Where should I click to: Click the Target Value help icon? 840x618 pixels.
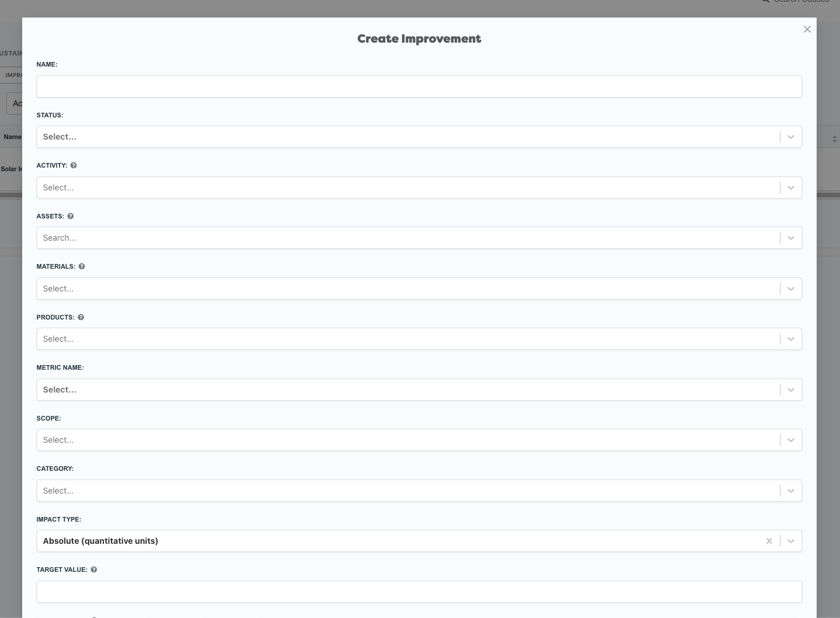tap(94, 570)
